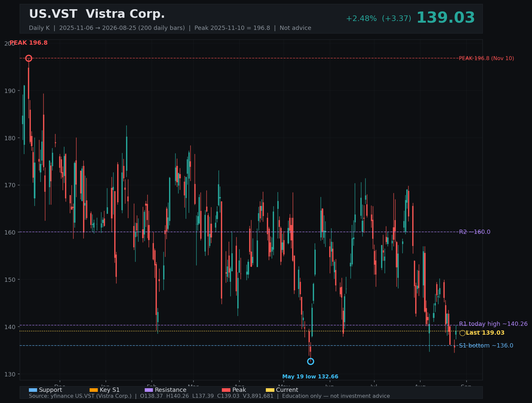Click the 'US.VST Vistra Corp.' title
The image size is (532, 403).
coord(97,14)
